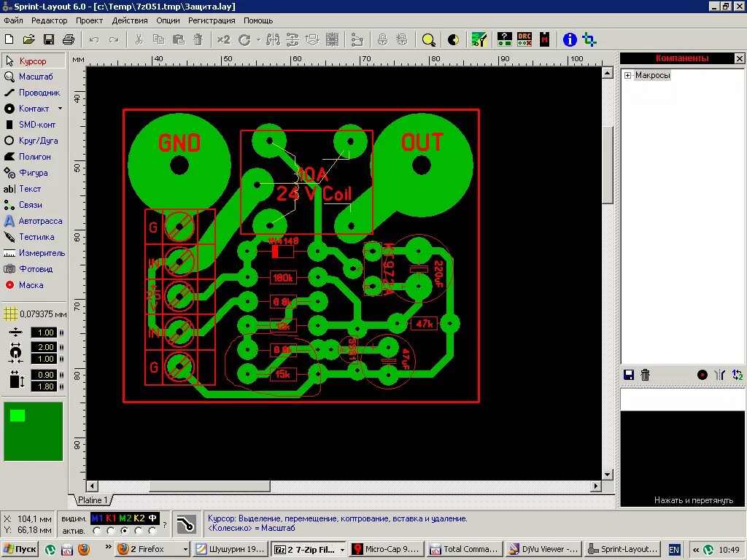Open the grid size setting 0,079375 мм

pyautogui.click(x=34, y=314)
